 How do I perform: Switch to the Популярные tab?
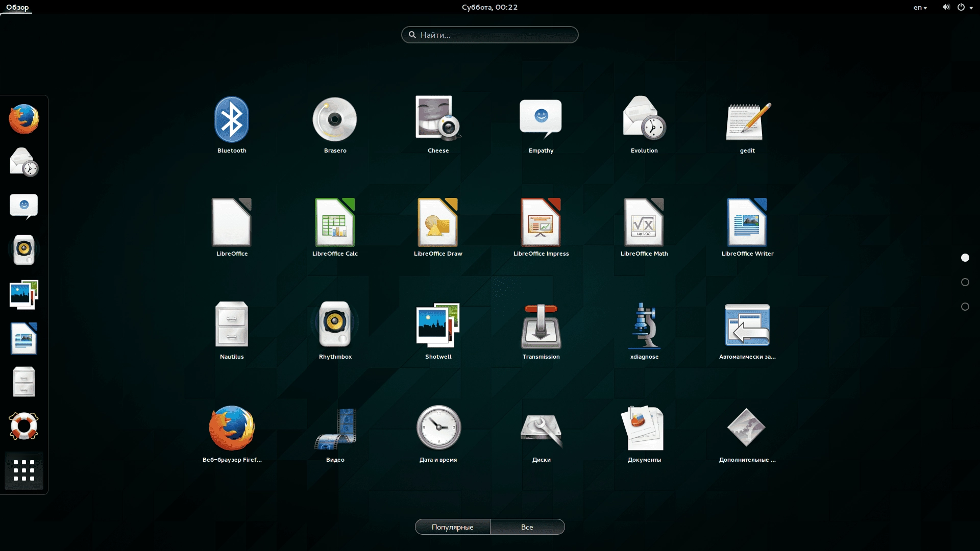pos(453,527)
